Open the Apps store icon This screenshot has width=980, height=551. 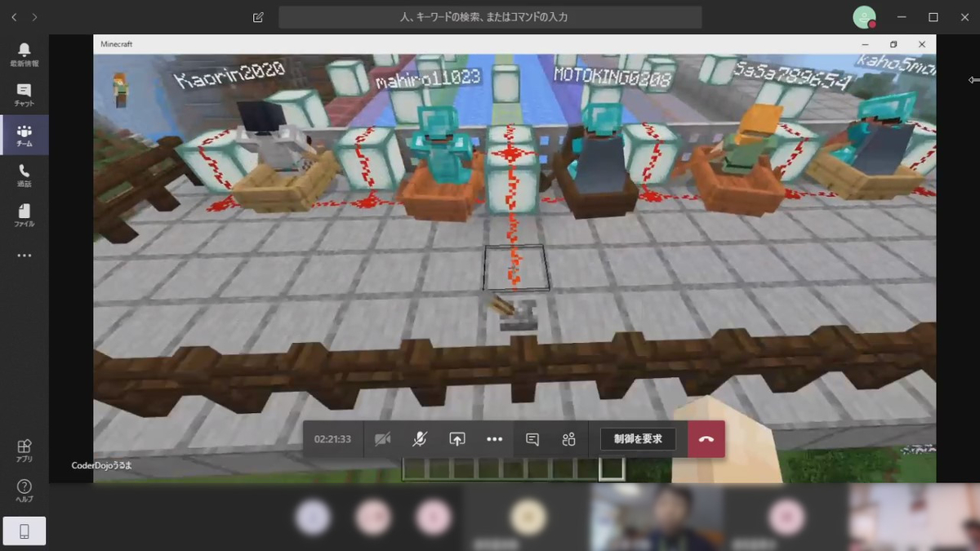pyautogui.click(x=24, y=451)
